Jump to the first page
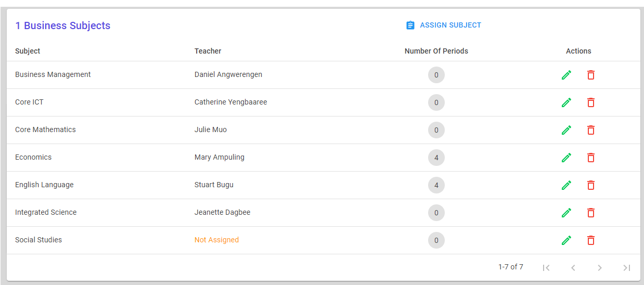The height and width of the screenshot is (285, 644). [546, 268]
